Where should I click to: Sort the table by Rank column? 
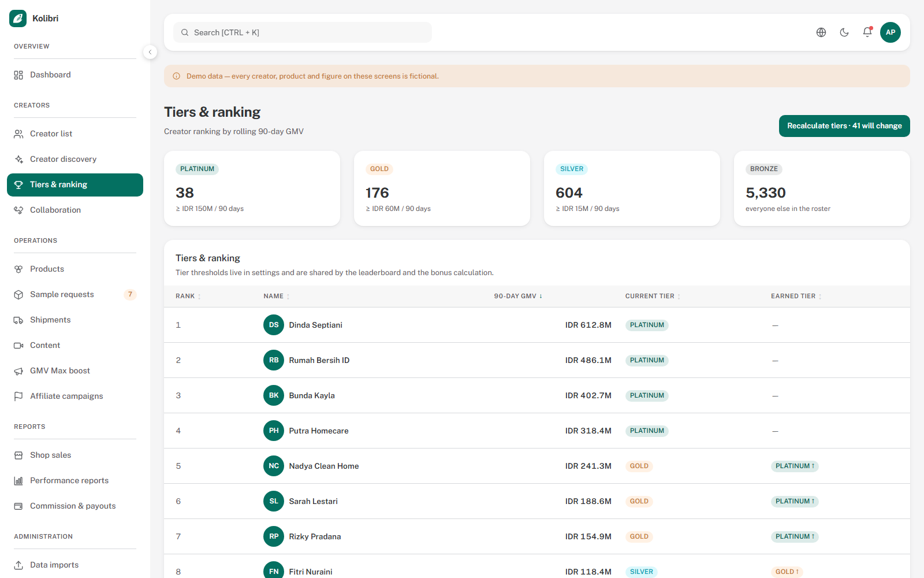(x=188, y=296)
